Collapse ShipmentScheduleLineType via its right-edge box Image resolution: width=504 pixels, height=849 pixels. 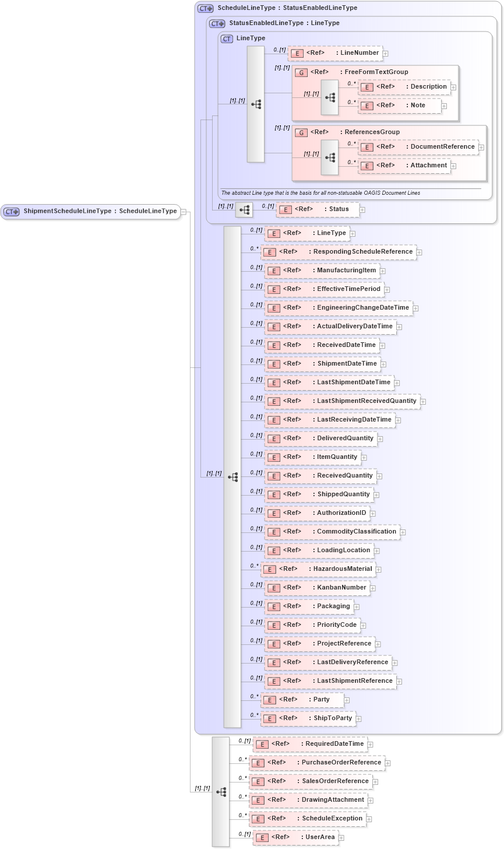point(182,211)
